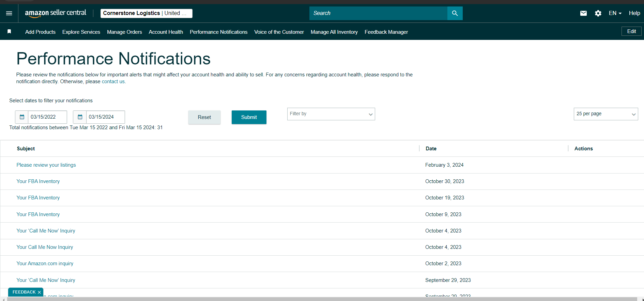Click the start date field 03/15/2022
Screen dimensions: 644x301
(x=47, y=117)
